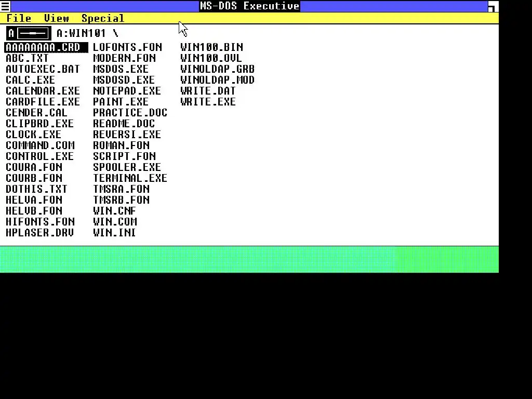The width and height of the screenshot is (532, 399).
Task: Select PAINT.EXE
Action: (121, 101)
